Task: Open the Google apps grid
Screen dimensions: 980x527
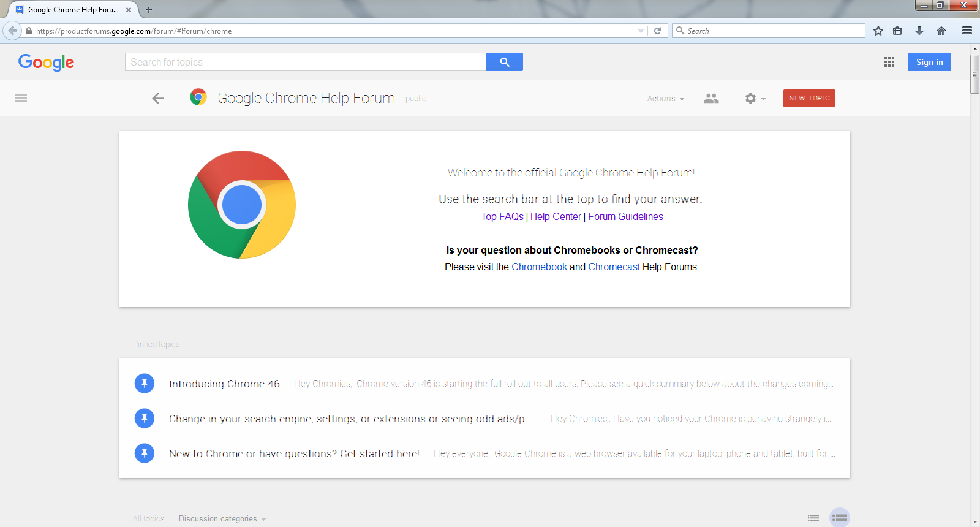Action: [x=889, y=62]
